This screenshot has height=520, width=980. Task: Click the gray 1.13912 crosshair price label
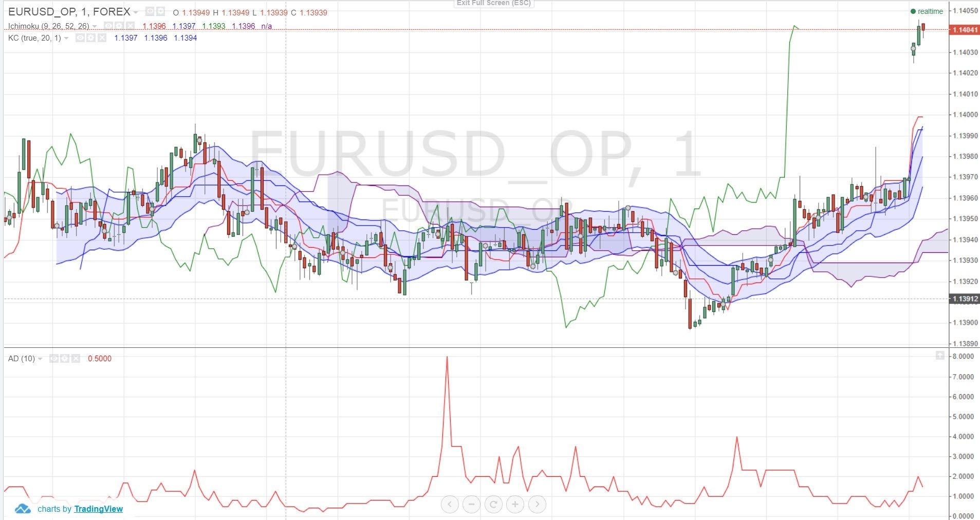tap(965, 299)
